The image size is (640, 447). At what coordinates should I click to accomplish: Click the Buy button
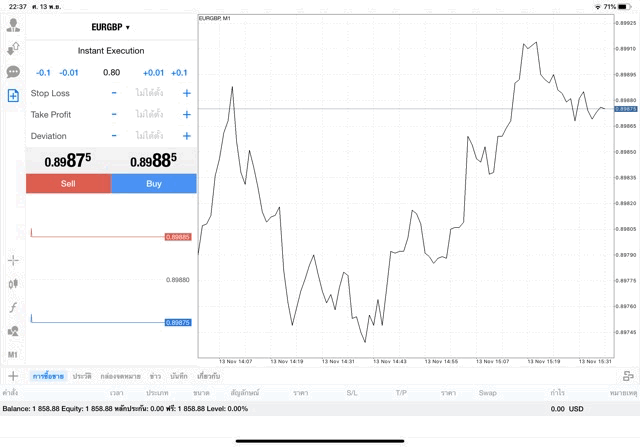[x=154, y=184]
